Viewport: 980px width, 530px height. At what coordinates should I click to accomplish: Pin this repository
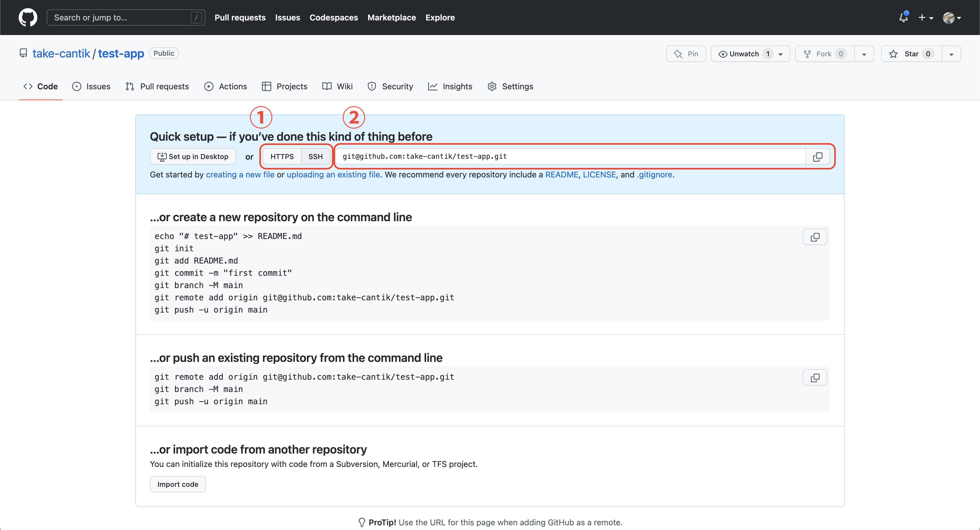(686, 54)
